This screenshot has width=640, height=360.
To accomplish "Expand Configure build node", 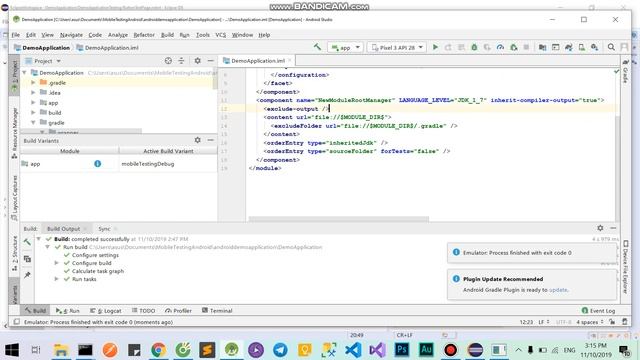I will click(x=57, y=263).
